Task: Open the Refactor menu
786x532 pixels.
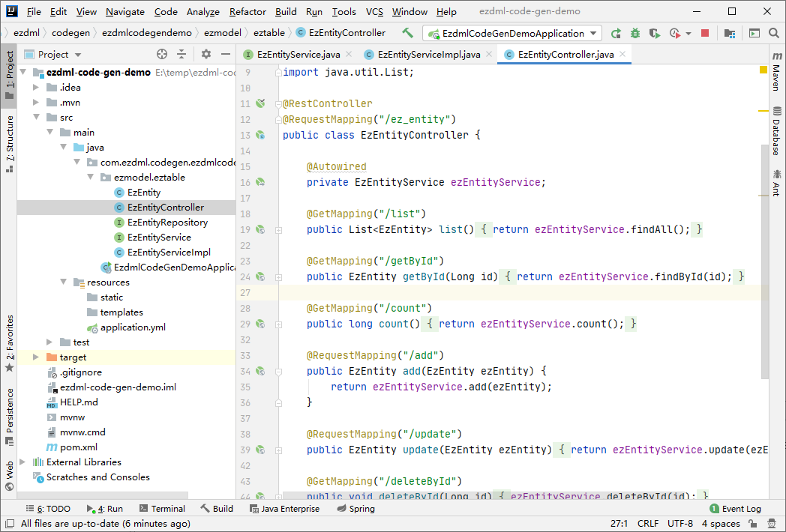Action: pyautogui.click(x=247, y=11)
